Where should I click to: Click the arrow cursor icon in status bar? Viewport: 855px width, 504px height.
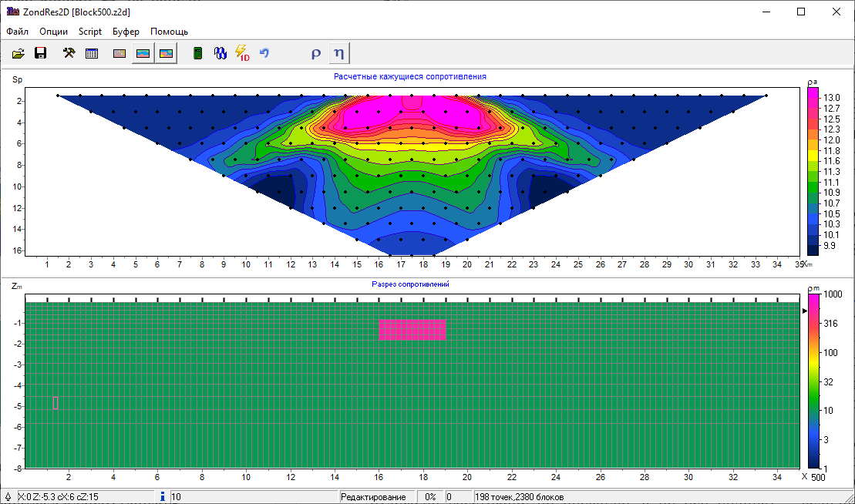(x=8, y=497)
